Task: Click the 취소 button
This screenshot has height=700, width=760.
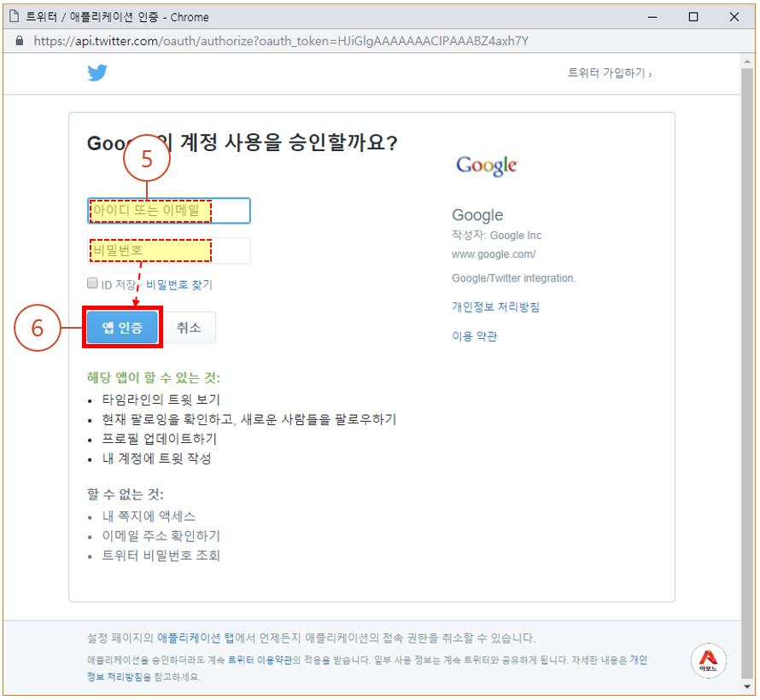Action: pyautogui.click(x=189, y=328)
